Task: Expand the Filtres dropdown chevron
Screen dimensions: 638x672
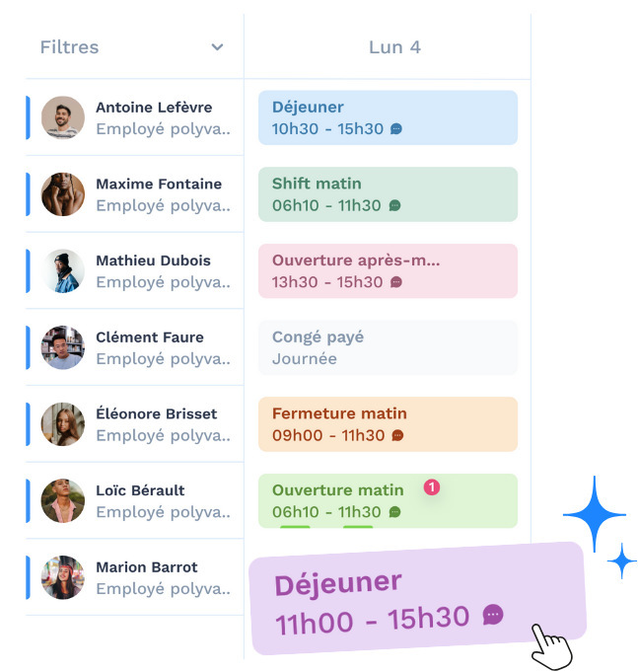Action: click(218, 47)
